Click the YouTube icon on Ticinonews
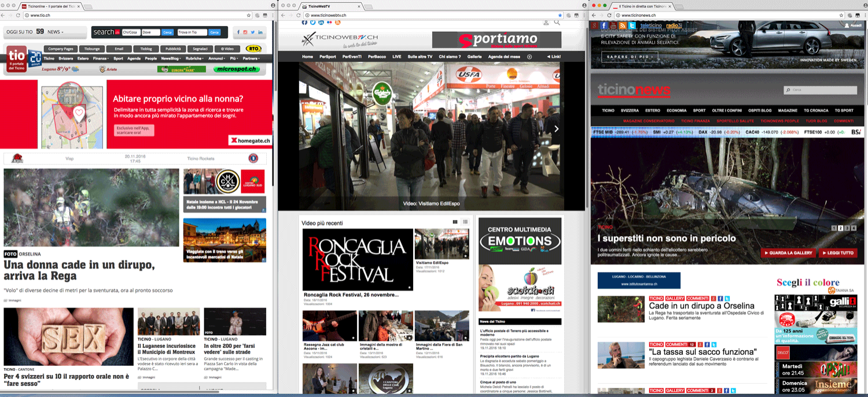The image size is (868, 397). (x=613, y=25)
